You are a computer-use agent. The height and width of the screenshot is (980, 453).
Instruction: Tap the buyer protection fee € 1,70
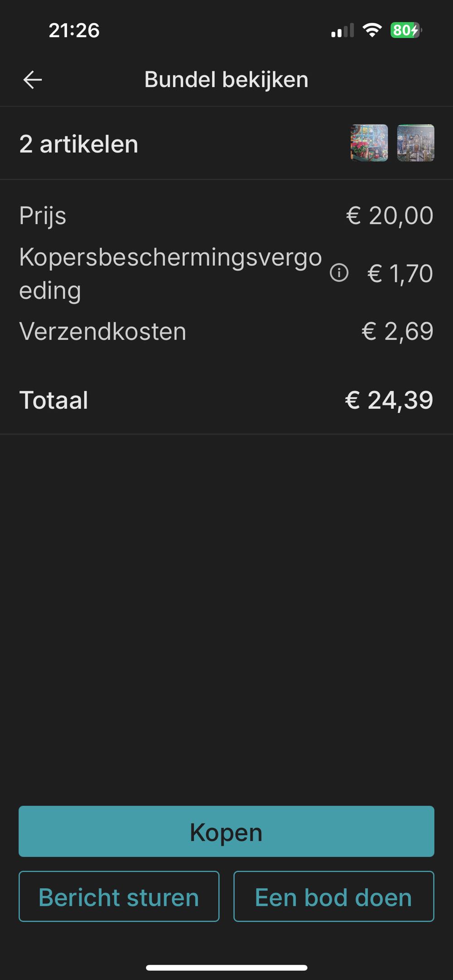400,273
